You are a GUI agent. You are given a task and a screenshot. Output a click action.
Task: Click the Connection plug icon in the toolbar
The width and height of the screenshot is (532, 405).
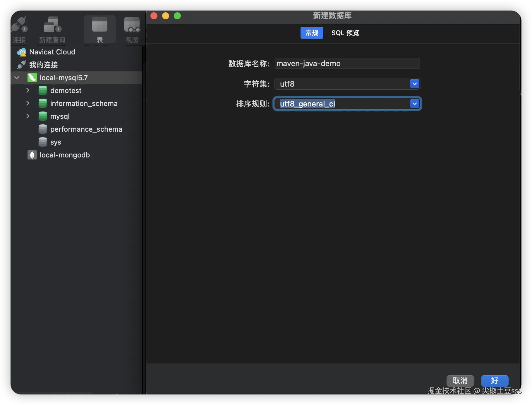click(x=19, y=25)
